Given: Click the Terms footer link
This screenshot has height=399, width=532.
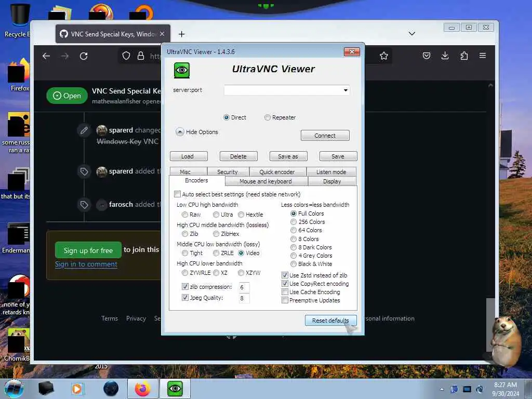Looking at the screenshot, I should (110, 318).
